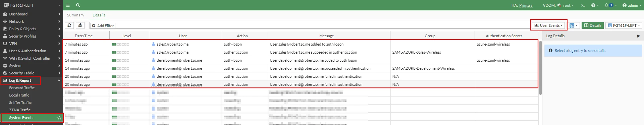Click the Log & Report chart icon
This screenshot has height=125, width=644.
click(5, 80)
